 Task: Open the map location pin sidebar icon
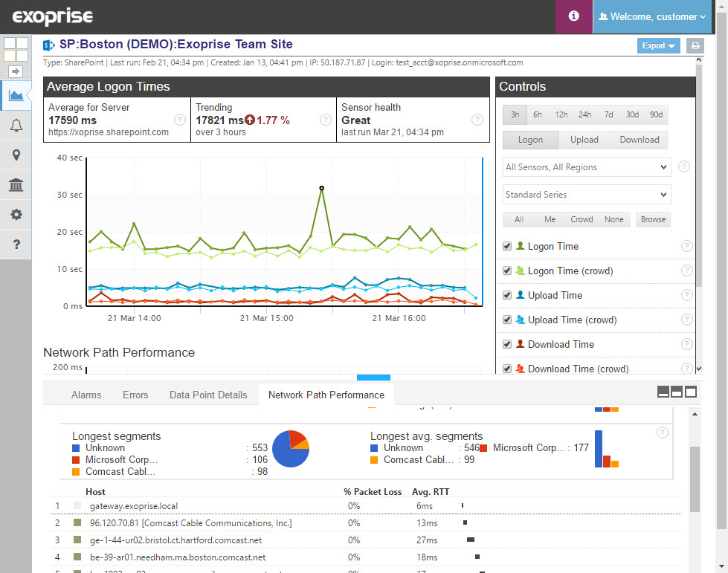click(16, 155)
